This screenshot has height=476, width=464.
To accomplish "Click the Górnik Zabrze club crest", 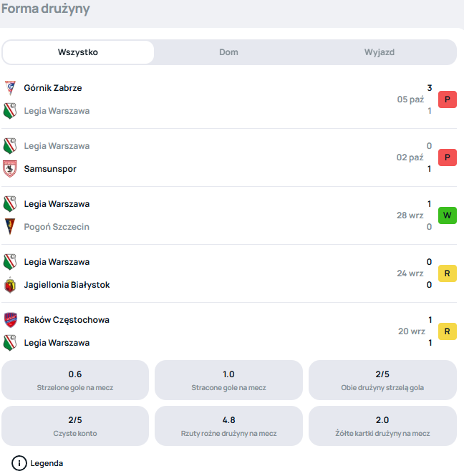I will [x=10, y=88].
